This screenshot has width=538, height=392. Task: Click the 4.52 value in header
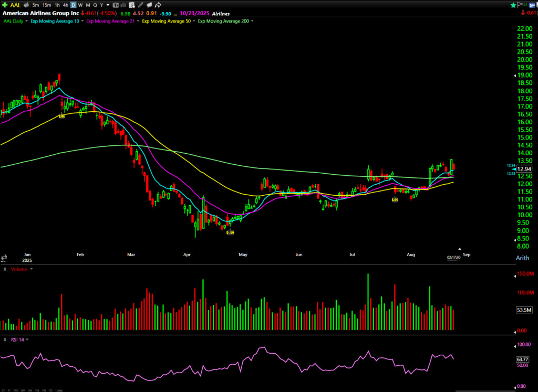[x=138, y=14]
